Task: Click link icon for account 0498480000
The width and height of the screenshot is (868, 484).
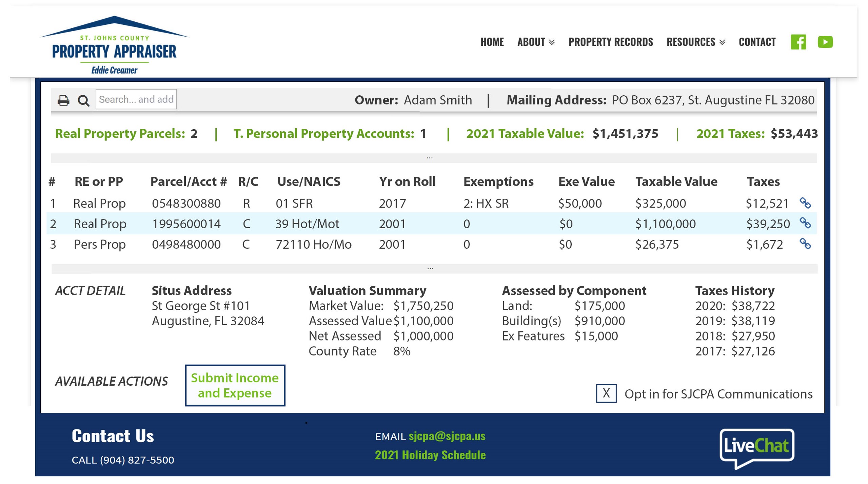Action: [805, 244]
